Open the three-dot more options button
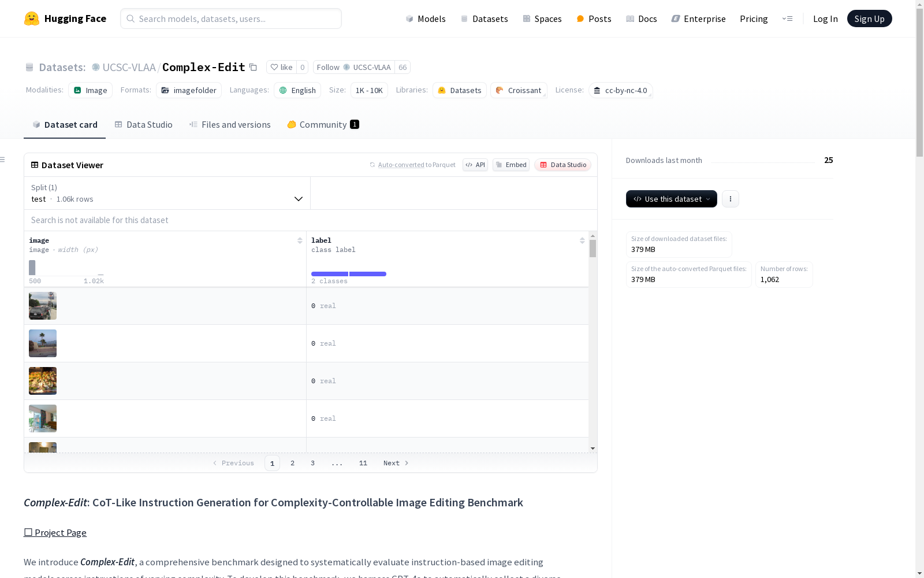 coord(730,199)
